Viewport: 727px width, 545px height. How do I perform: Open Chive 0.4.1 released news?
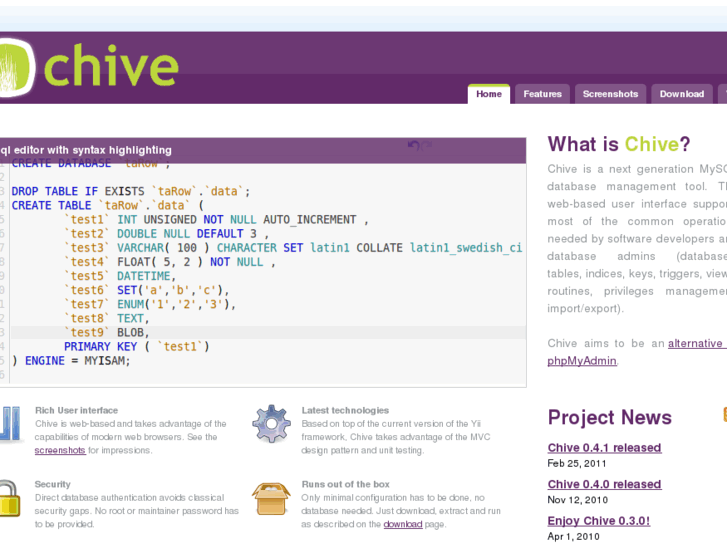click(x=604, y=448)
